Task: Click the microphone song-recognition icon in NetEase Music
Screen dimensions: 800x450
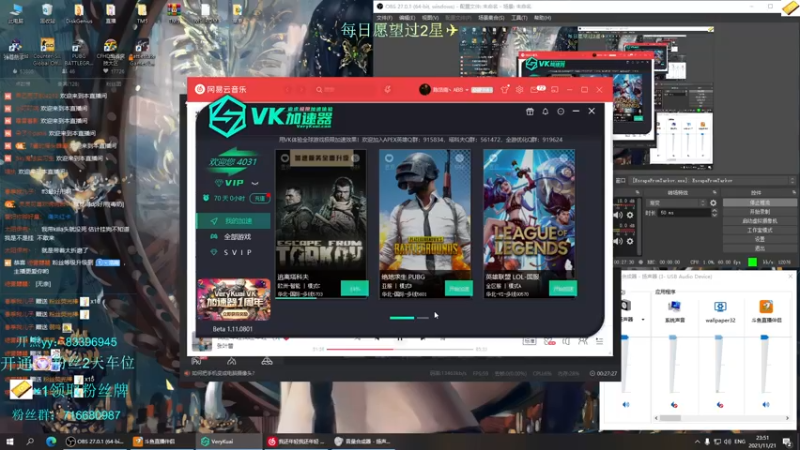Action: point(387,90)
